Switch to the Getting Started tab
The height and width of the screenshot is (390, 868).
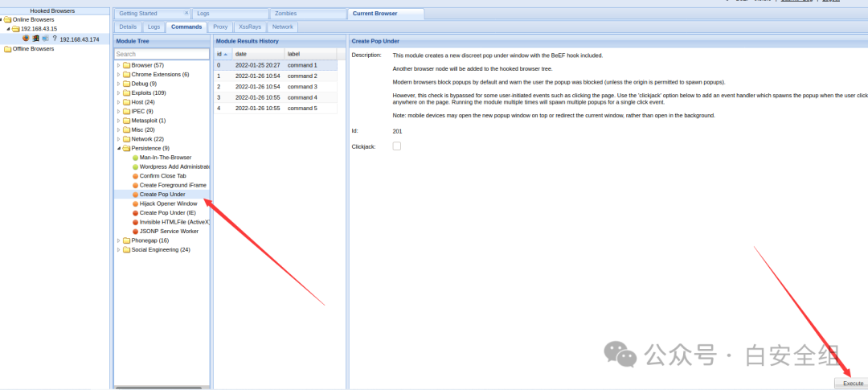(x=152, y=14)
